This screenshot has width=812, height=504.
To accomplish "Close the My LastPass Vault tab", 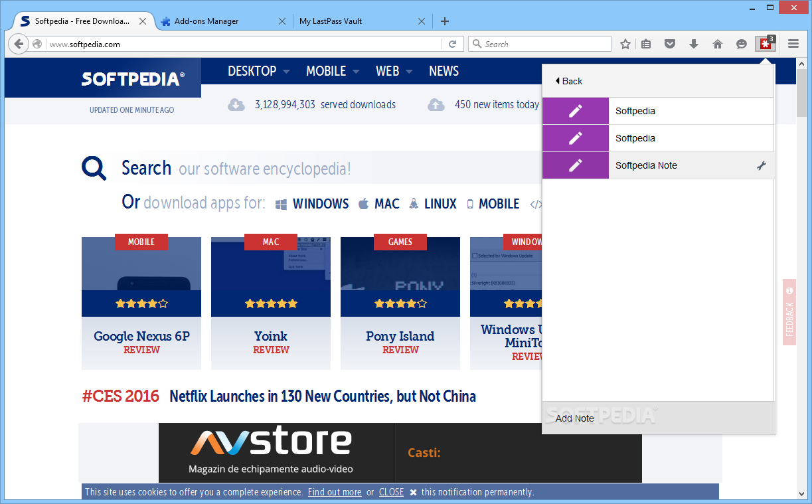I will pos(421,21).
